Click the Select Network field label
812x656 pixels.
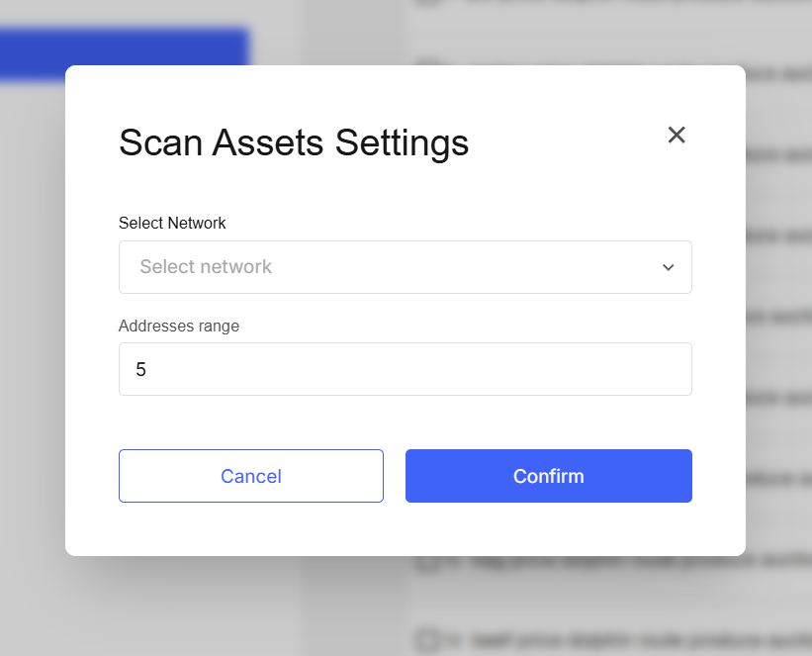(x=172, y=223)
